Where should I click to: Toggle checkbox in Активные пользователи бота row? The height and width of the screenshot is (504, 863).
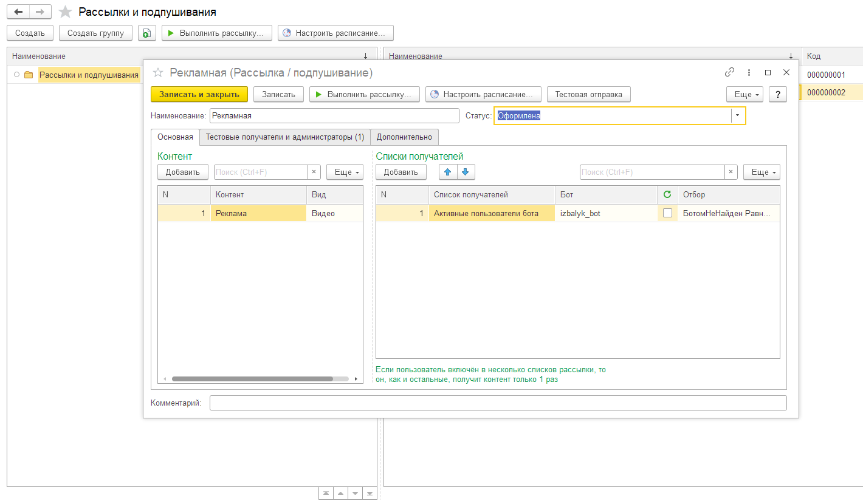click(667, 213)
